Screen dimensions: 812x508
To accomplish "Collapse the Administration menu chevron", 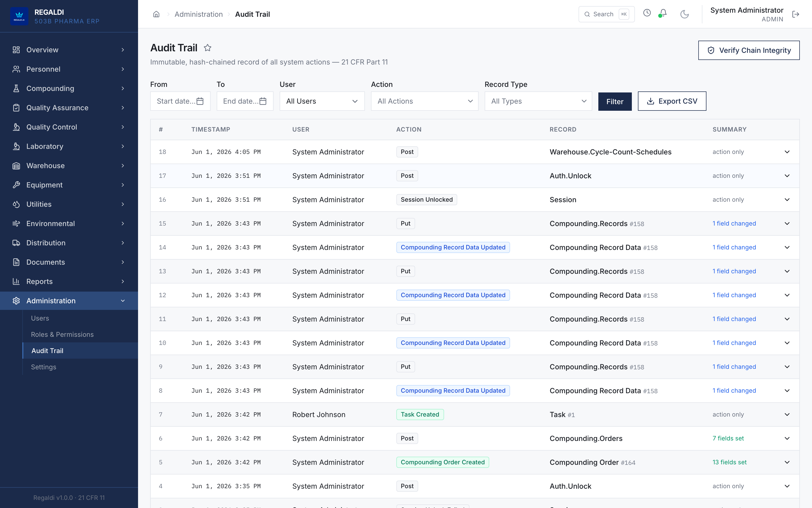I will point(123,301).
